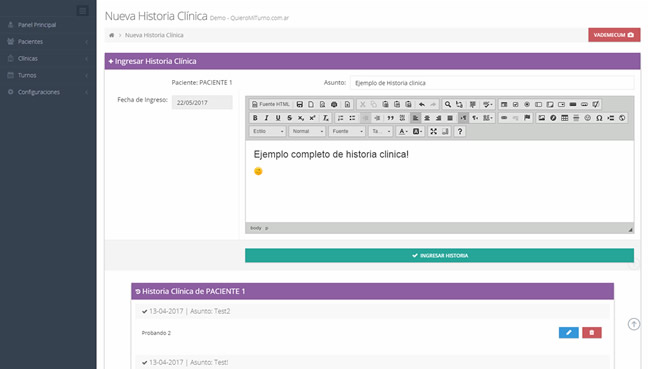Viewport: 650px width, 369px height.
Task: Insert an image using the image icon
Action: (x=541, y=118)
